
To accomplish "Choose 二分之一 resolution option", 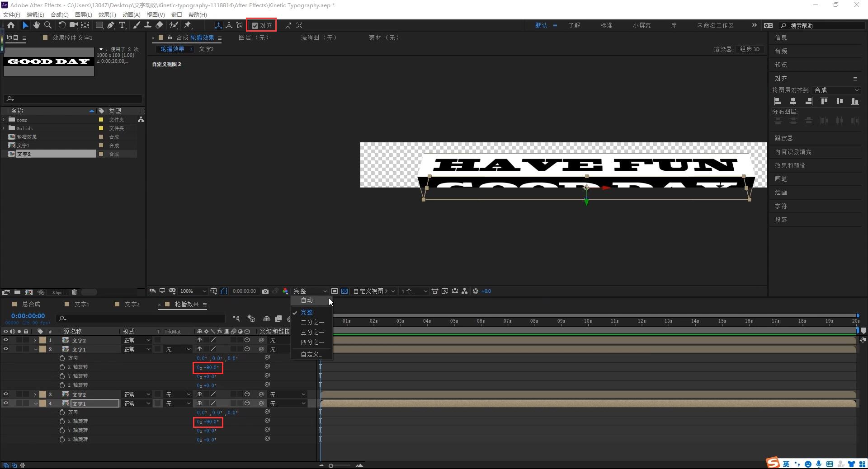I will point(312,323).
